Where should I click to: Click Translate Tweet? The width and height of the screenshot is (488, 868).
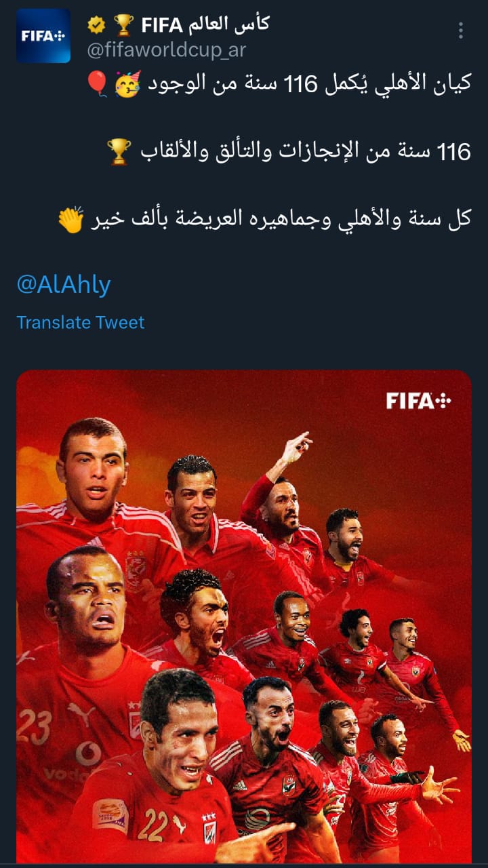click(81, 322)
